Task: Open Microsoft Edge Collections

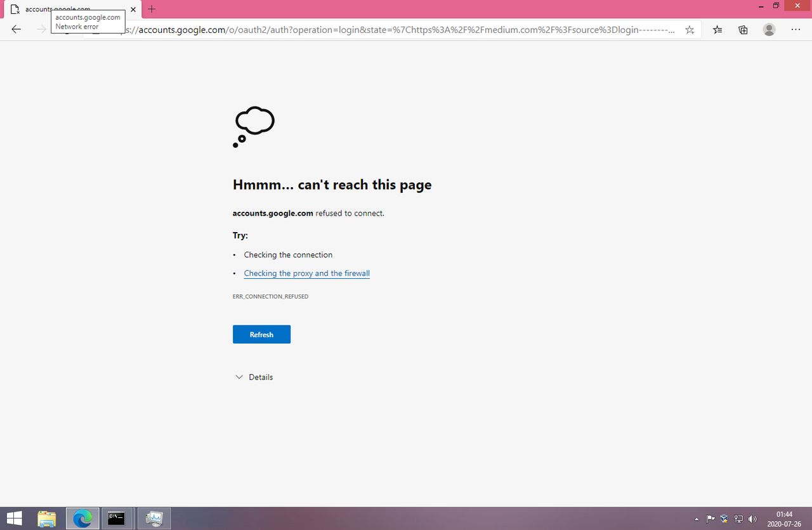Action: [743, 29]
